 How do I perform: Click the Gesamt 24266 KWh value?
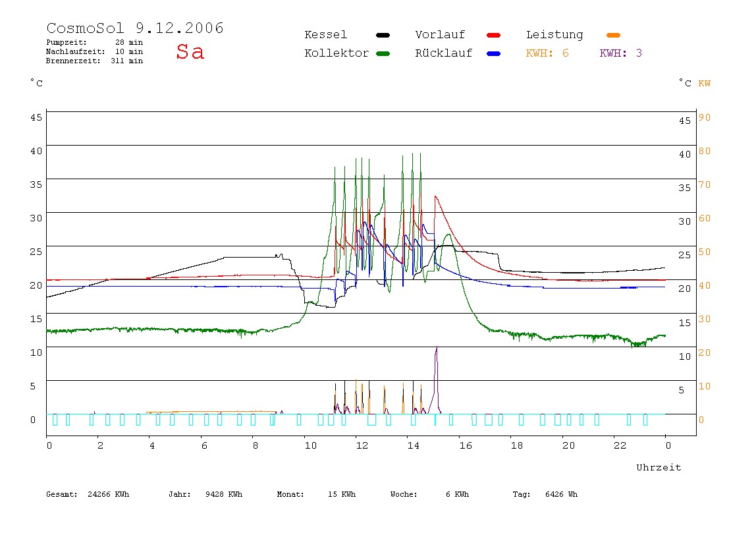[109, 494]
